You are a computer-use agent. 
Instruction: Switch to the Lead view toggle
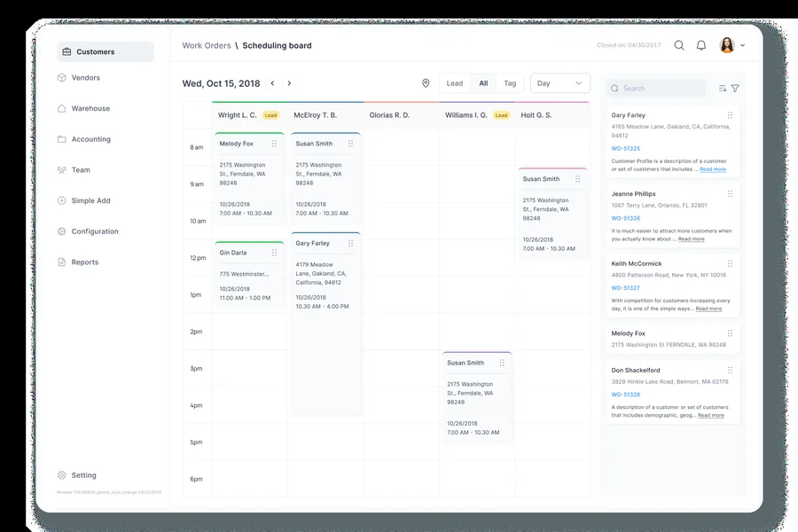[455, 83]
